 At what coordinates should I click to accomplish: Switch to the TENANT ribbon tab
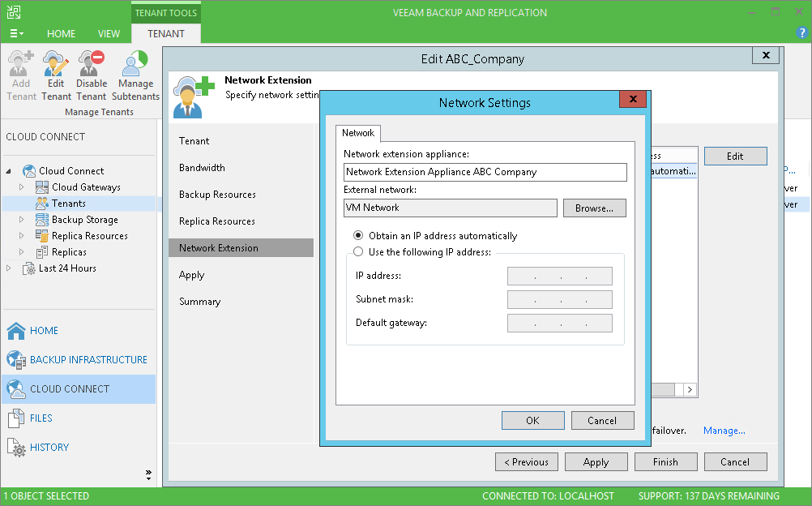click(165, 34)
